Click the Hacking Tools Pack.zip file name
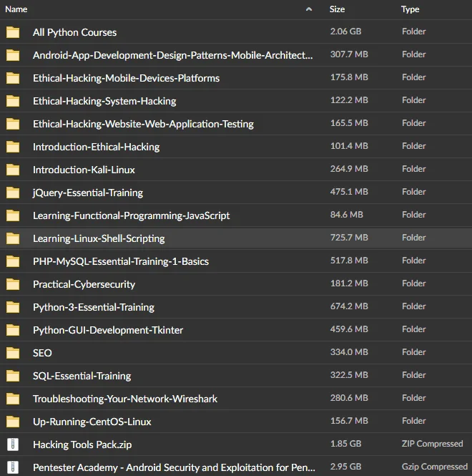Viewport: 472px width, 476px height. point(82,445)
